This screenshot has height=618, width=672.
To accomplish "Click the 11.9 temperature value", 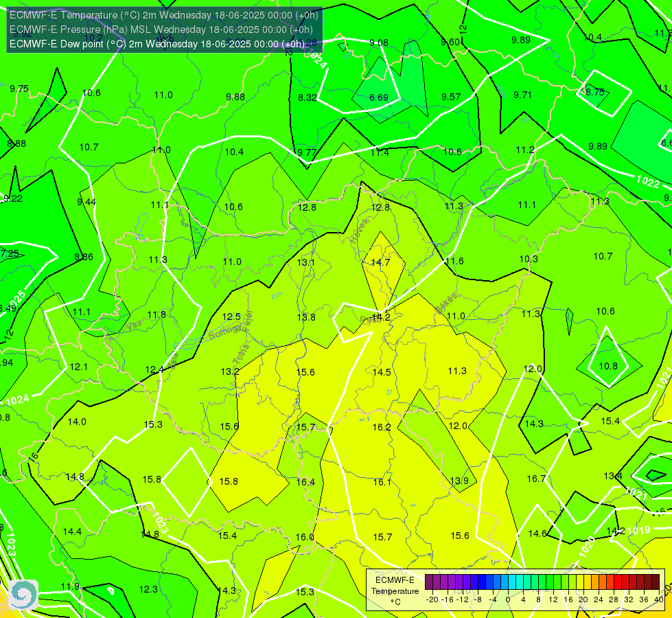I will (70, 586).
